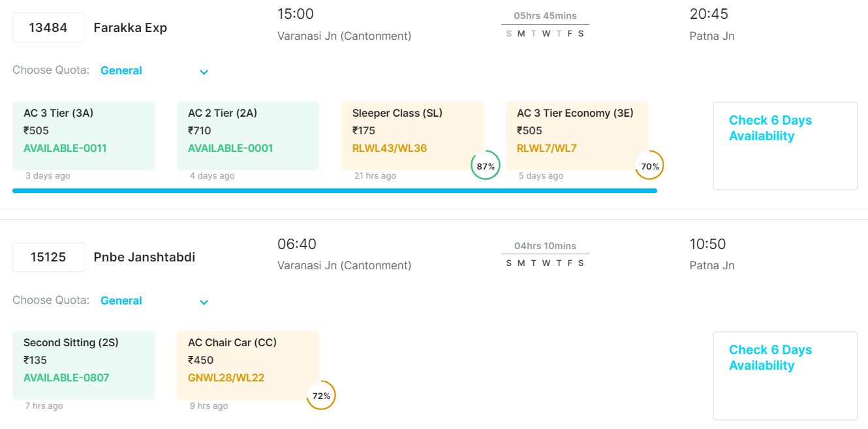Click the 72% prediction circle for Chair Car
This screenshot has width=868, height=429.
[x=320, y=395]
